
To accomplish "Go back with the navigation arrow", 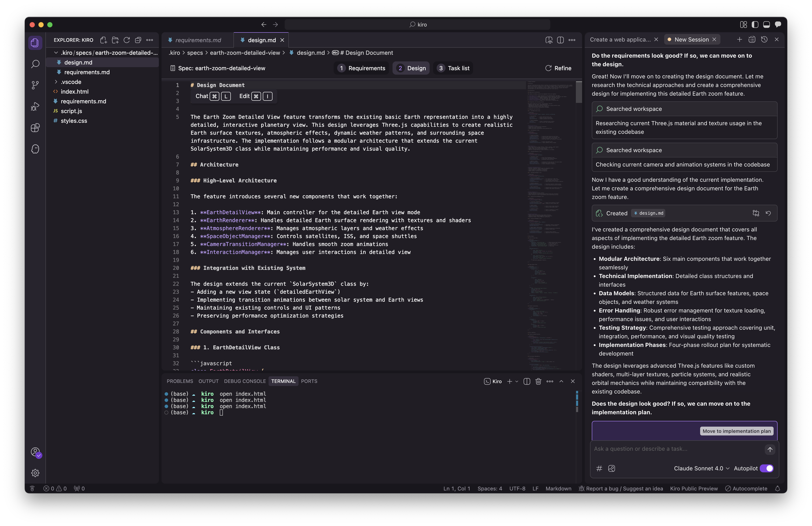I will [x=264, y=25].
